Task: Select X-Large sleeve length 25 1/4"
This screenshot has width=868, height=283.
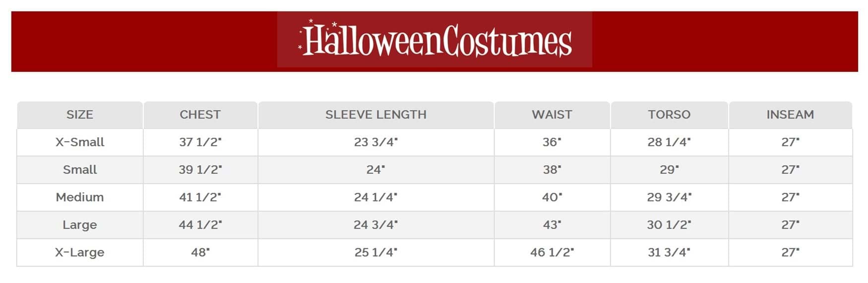Action: click(x=375, y=252)
